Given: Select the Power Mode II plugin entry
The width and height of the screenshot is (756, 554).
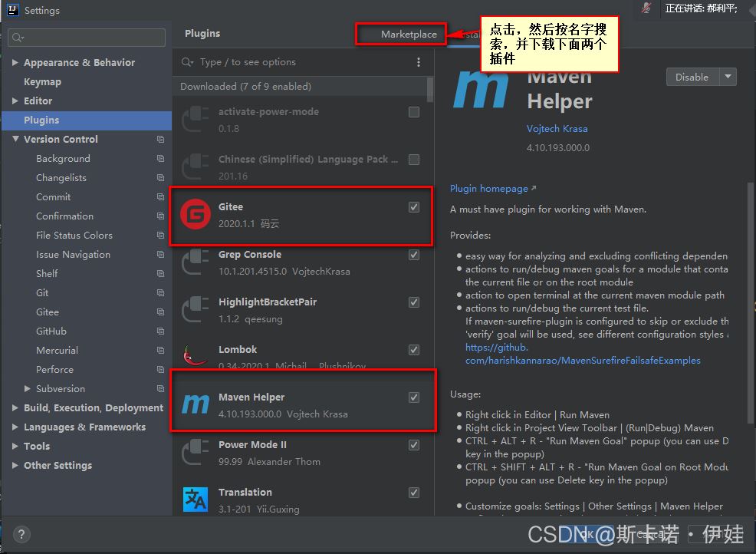Looking at the screenshot, I should tap(302, 453).
